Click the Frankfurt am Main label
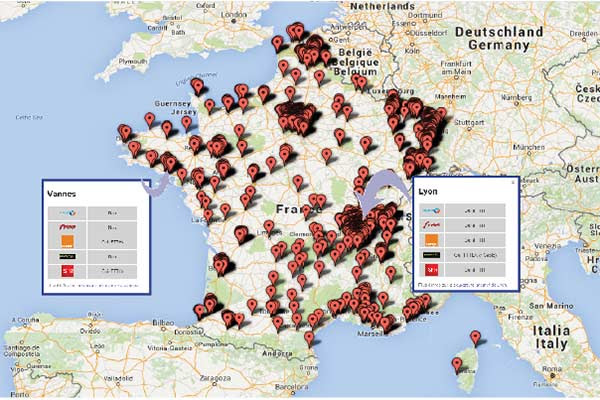The height and width of the screenshot is (400, 600). click(x=456, y=68)
